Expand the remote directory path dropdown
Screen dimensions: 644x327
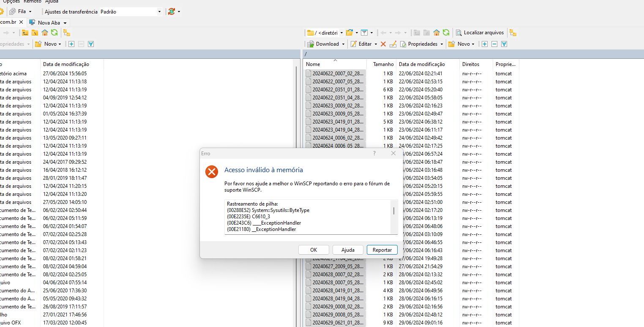(341, 33)
